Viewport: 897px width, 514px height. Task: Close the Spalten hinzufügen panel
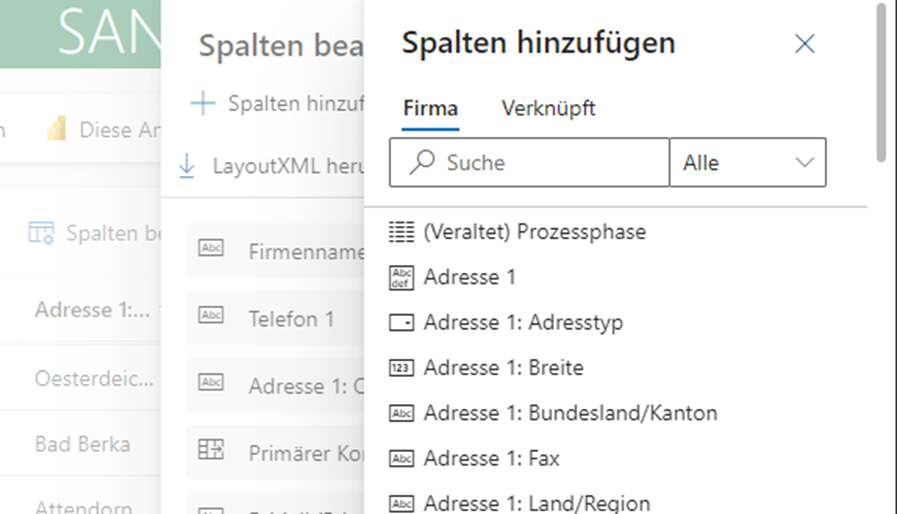click(804, 43)
